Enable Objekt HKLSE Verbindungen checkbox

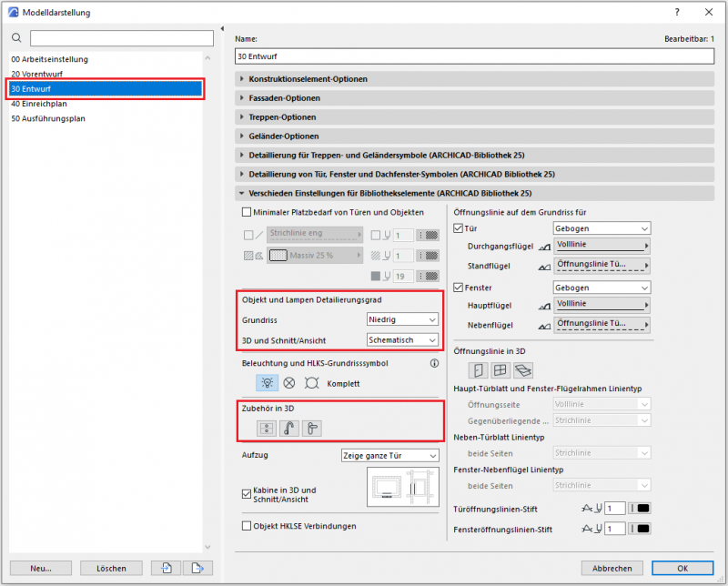247,526
